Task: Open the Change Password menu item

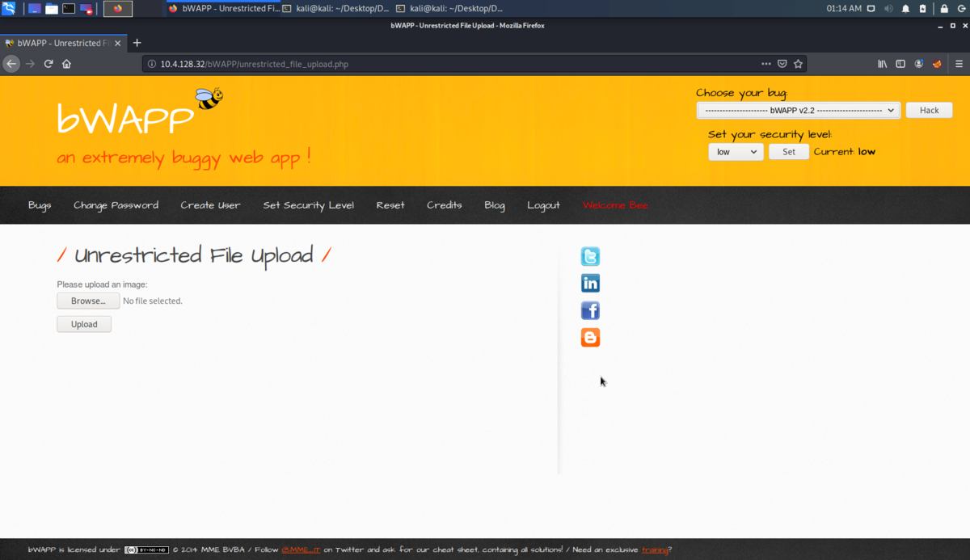Action: point(116,205)
